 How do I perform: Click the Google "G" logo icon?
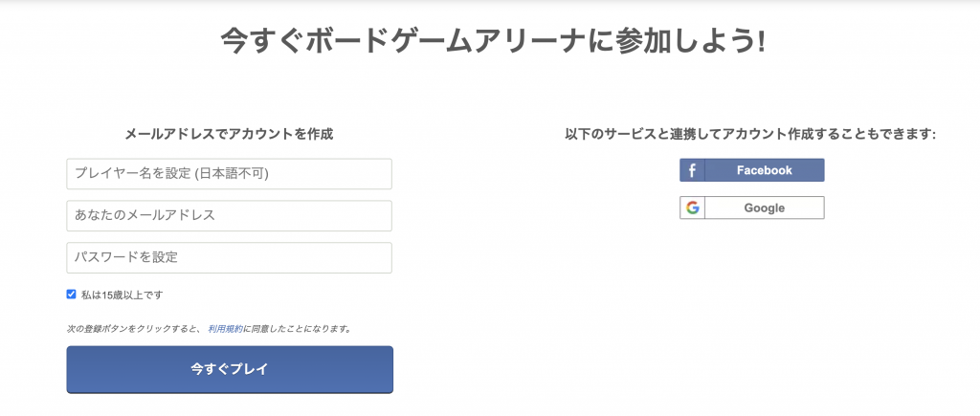693,208
